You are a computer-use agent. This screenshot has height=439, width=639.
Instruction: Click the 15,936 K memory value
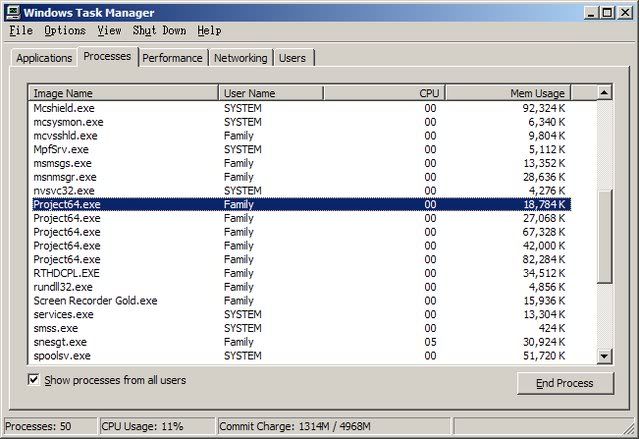pyautogui.click(x=544, y=301)
